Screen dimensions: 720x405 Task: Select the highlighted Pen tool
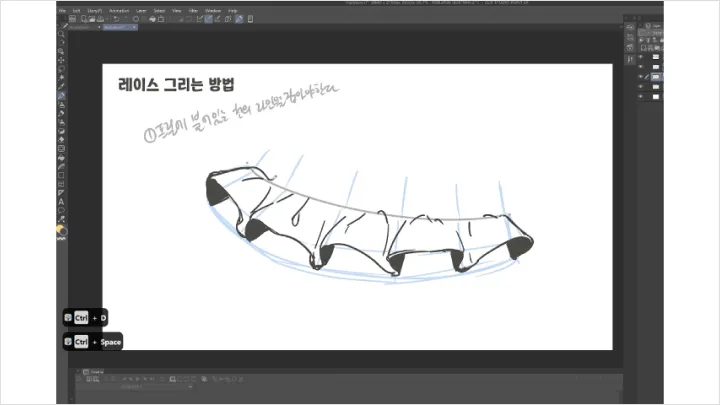pyautogui.click(x=61, y=96)
